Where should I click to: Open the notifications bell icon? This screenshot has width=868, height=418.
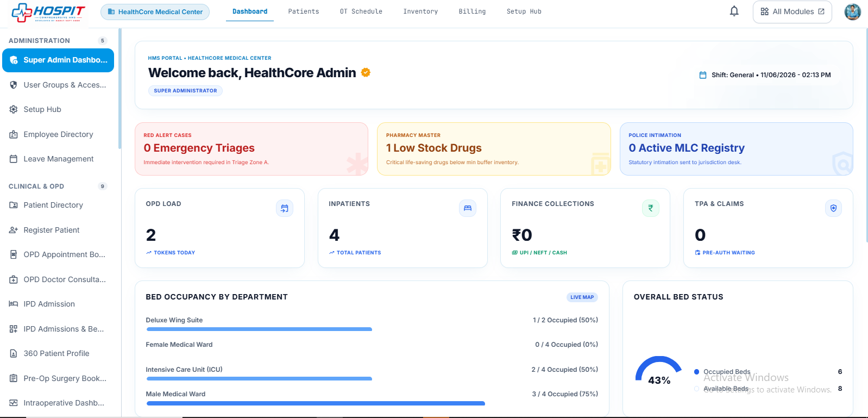click(734, 11)
